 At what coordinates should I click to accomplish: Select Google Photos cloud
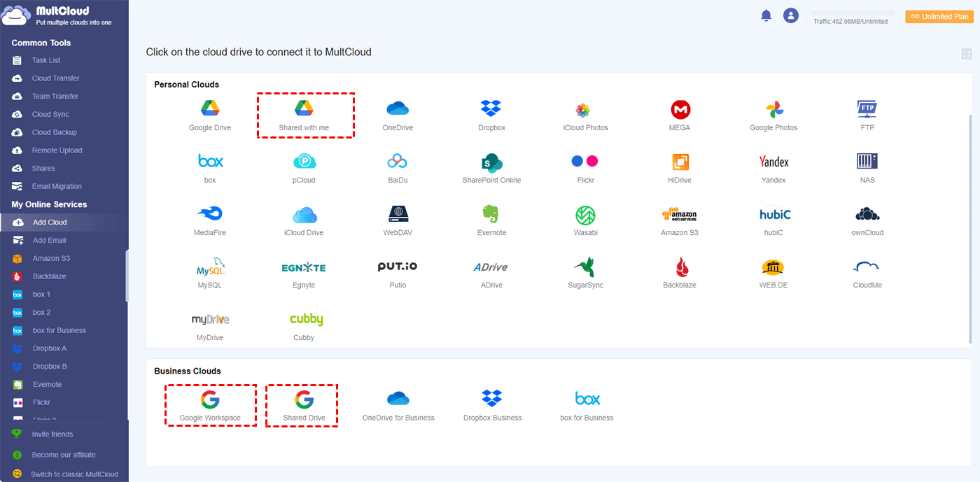tap(773, 115)
